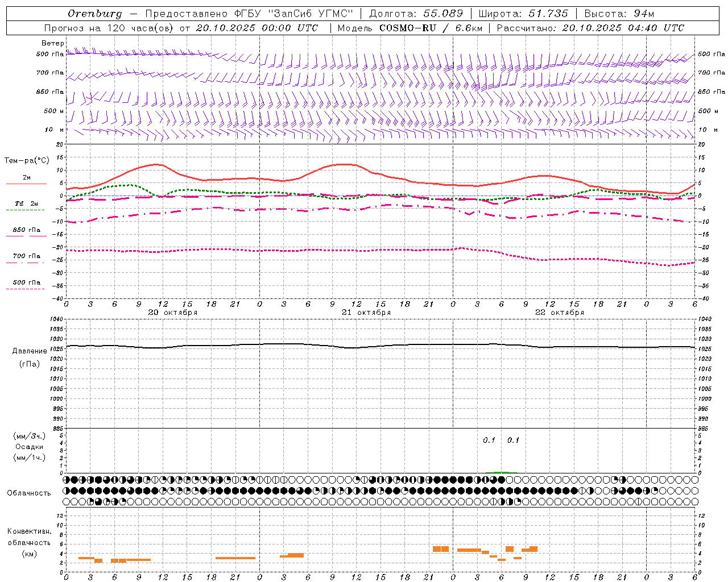728x582 pixels.
Task: Click the "Осадки" precipitation label
Action: tap(30, 447)
